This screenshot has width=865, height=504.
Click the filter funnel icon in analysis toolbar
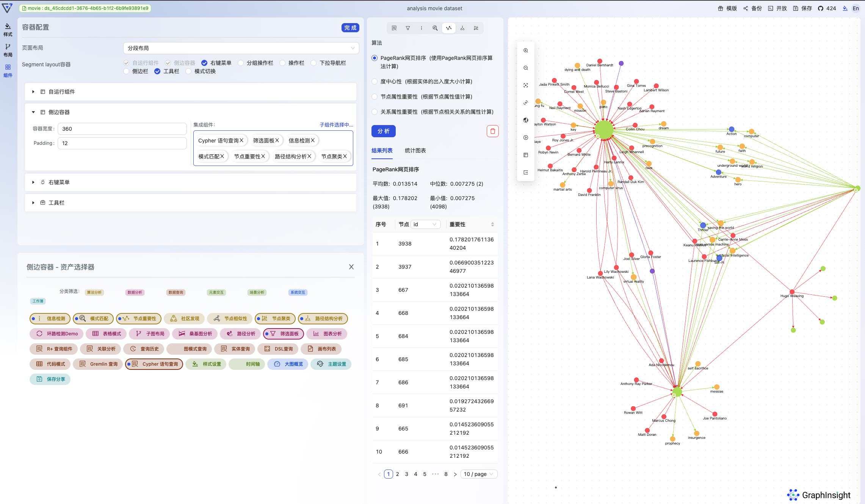(408, 28)
